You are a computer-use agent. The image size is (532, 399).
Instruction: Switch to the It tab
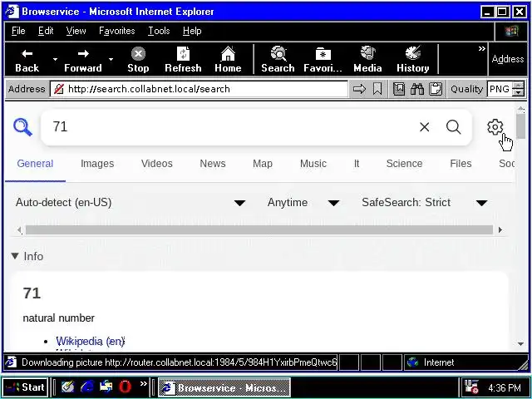click(357, 164)
